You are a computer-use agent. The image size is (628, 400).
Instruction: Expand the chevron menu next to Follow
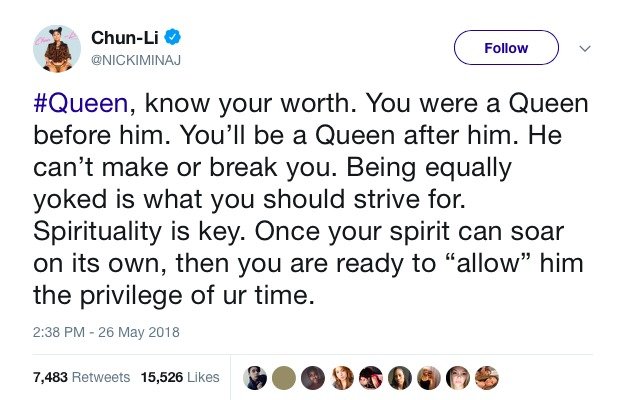tap(586, 47)
